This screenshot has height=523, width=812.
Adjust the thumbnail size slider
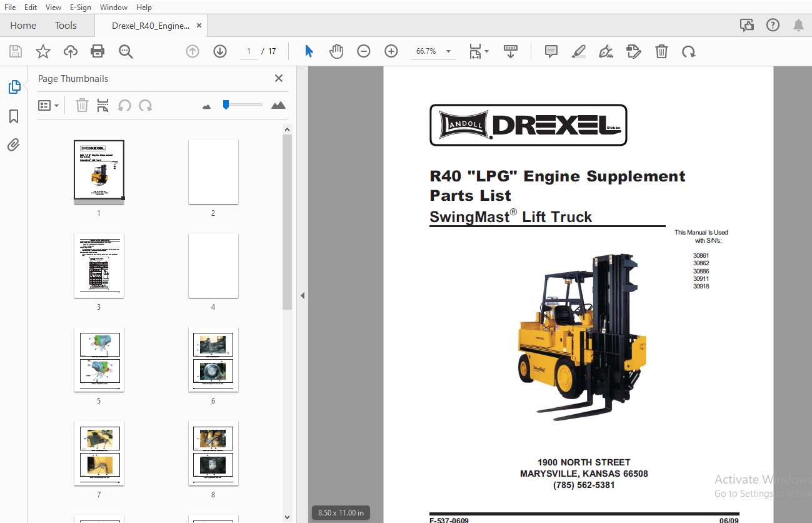[226, 104]
